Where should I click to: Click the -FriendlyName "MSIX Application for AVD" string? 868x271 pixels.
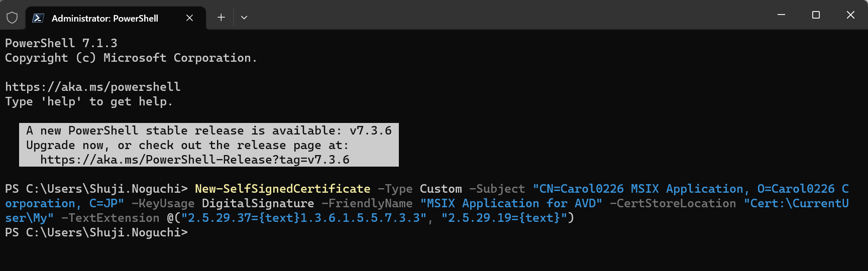(511, 203)
